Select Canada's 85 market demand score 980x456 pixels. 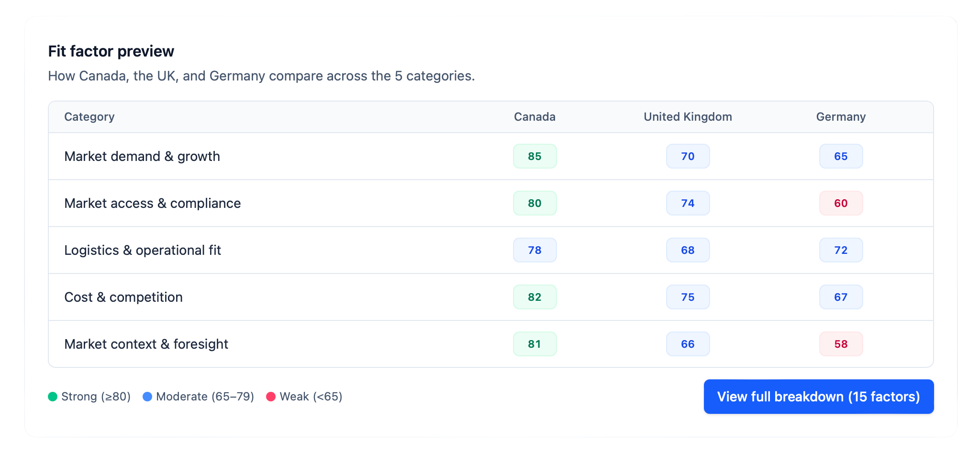coord(535,156)
